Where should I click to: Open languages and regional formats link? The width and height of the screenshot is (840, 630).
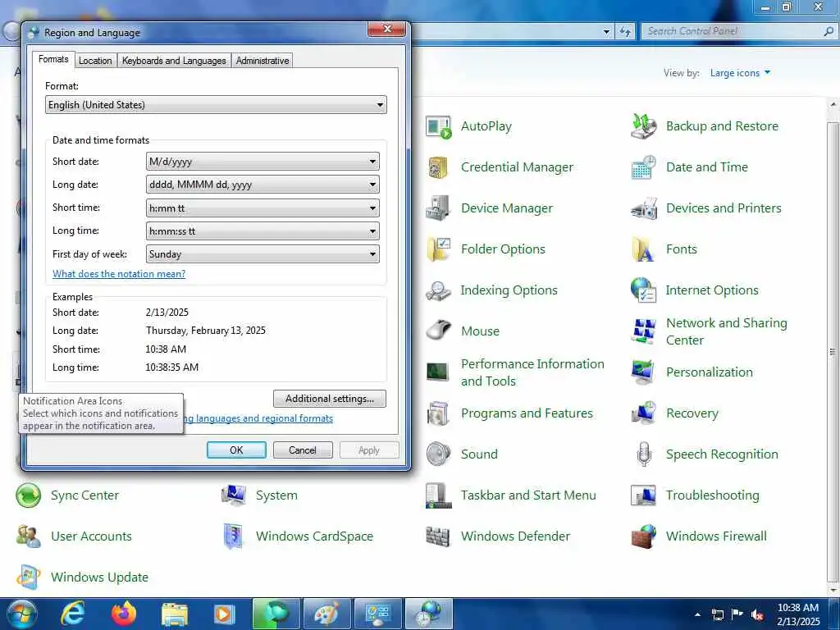pyautogui.click(x=258, y=418)
